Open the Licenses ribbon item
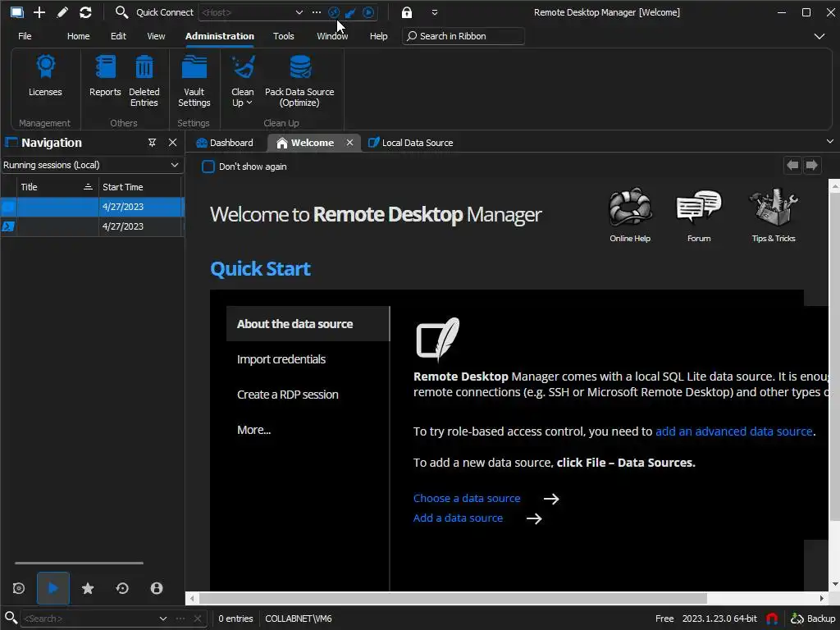Screen dimensions: 840x630 click(45, 76)
